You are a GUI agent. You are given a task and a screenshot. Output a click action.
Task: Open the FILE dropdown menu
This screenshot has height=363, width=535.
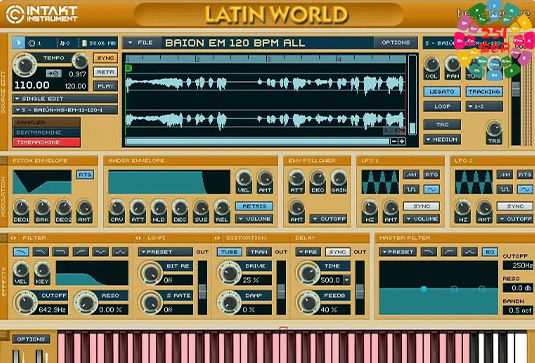coord(142,43)
